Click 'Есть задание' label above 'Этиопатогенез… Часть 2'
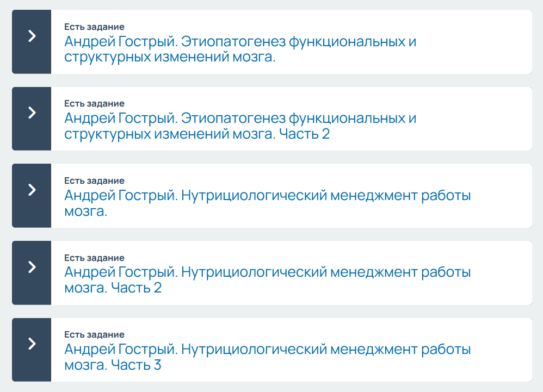Image resolution: width=543 pixels, height=392 pixels. pos(94,103)
